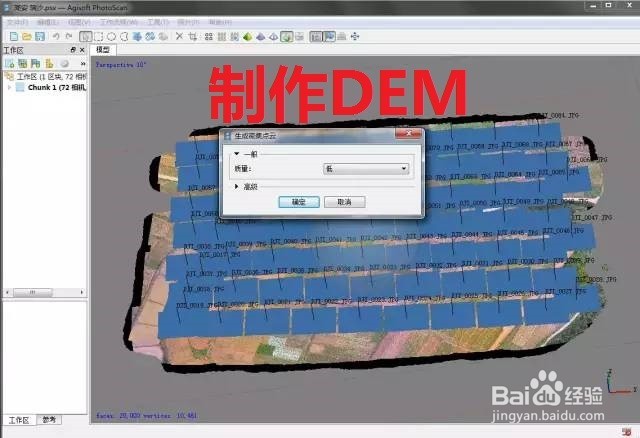The image size is (640, 438).
Task: Show dense cloud view
Action: (222, 37)
